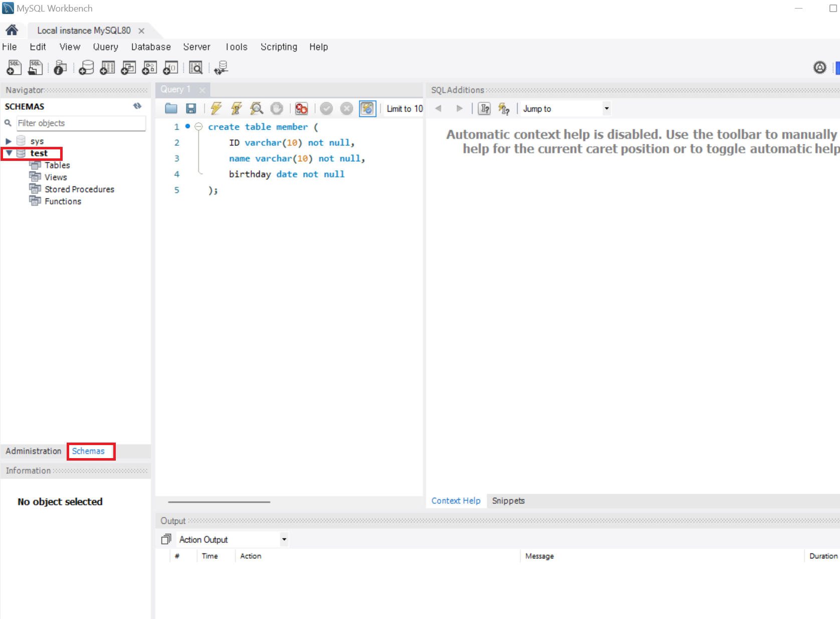Toggle continue-on-error for script execution
This screenshot has width=840, height=619.
pyautogui.click(x=301, y=108)
